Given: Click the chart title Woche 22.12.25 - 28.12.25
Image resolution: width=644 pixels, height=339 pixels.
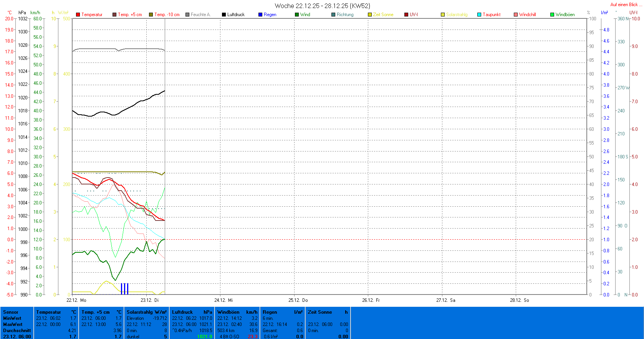Looking at the screenshot, I should click(322, 6).
